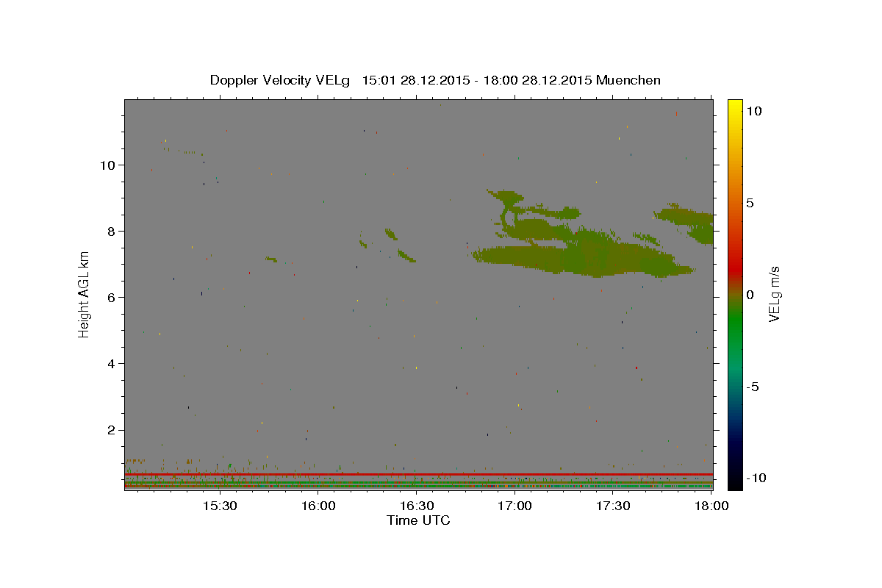Click the colorbar value 10
The image size is (882, 588).
[x=754, y=110]
